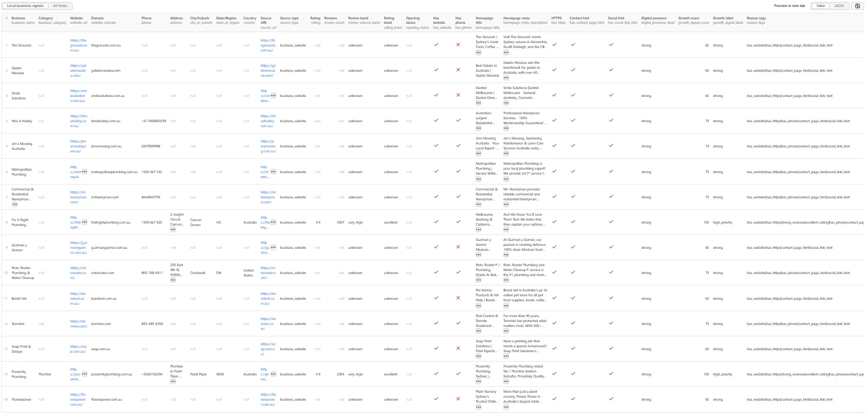This screenshot has width=868, height=413.
Task: Click Preview in new tab
Action: pos(789,6)
